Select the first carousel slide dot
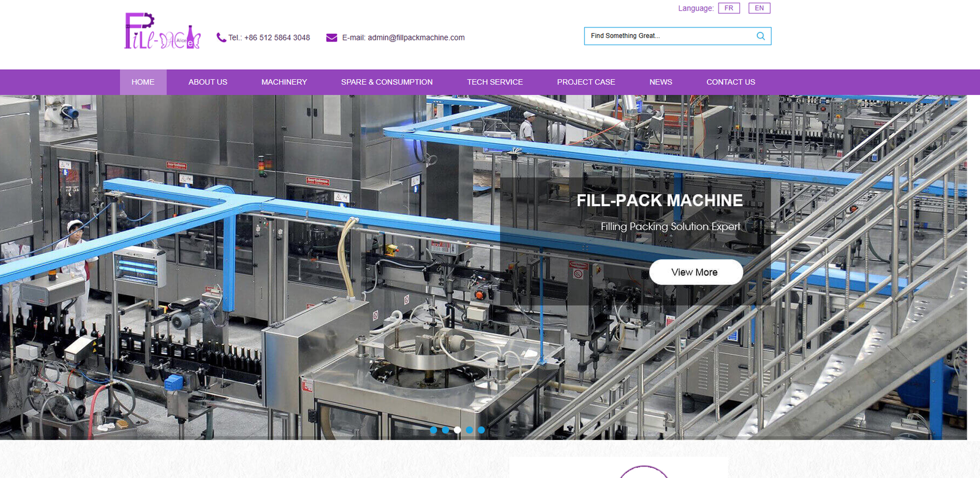 click(434, 430)
